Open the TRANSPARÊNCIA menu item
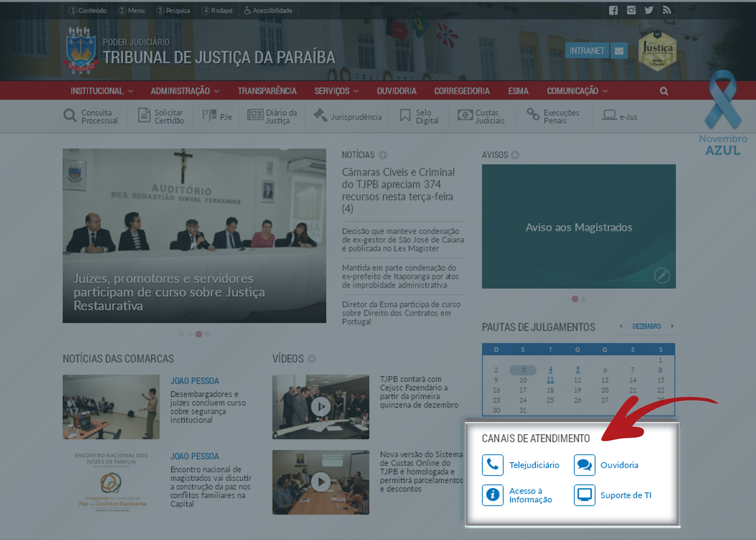This screenshot has width=756, height=540. click(267, 91)
